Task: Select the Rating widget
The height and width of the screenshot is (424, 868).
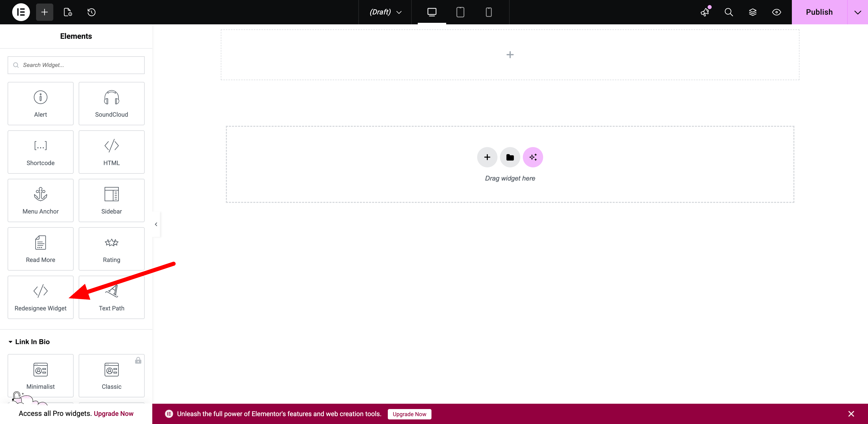Action: (111, 249)
